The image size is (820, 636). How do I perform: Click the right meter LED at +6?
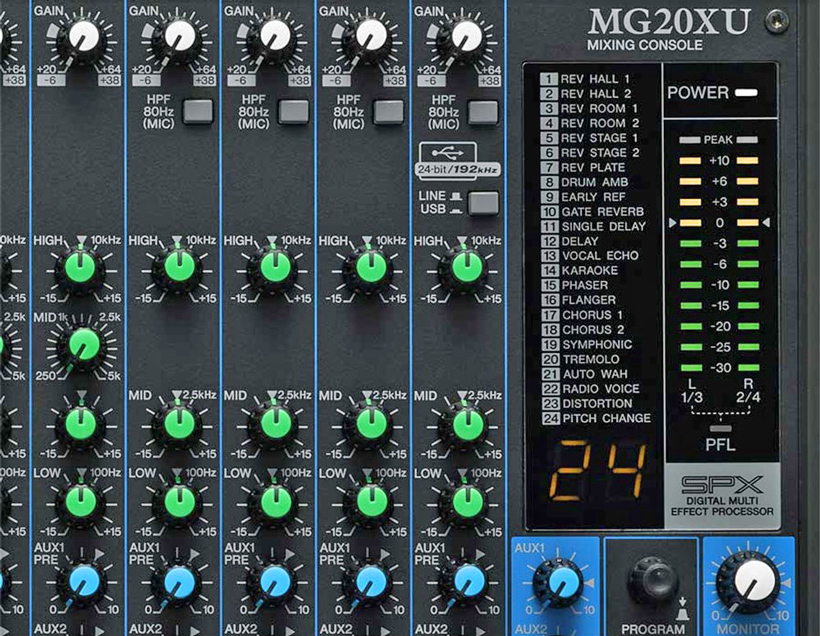tap(747, 181)
